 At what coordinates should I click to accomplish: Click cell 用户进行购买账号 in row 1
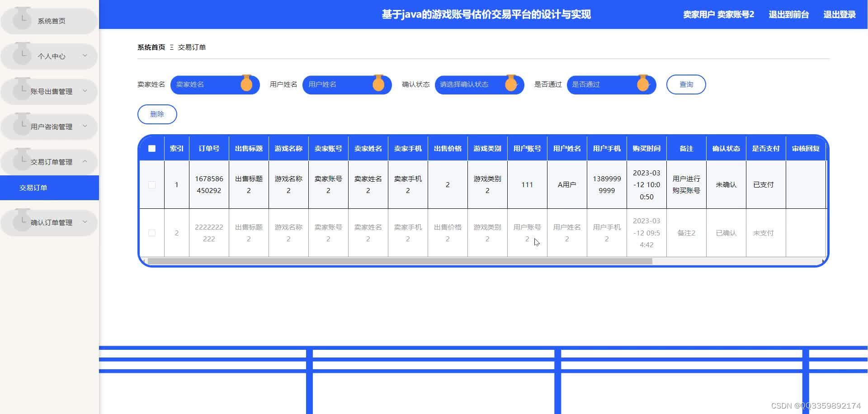[x=686, y=184]
